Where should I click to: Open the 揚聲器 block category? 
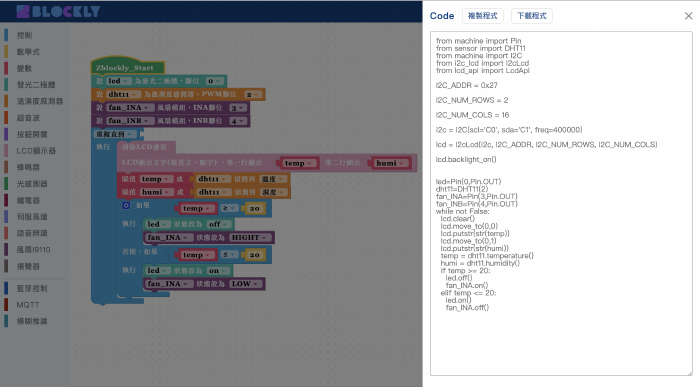coord(28,267)
